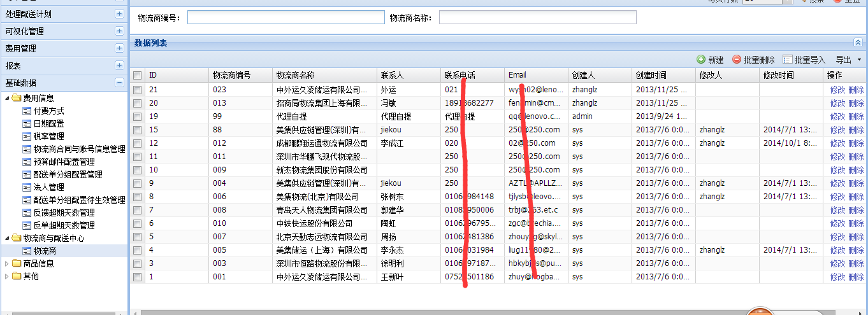Click contact name 郭建华
This screenshot has height=315, width=868.
393,210
